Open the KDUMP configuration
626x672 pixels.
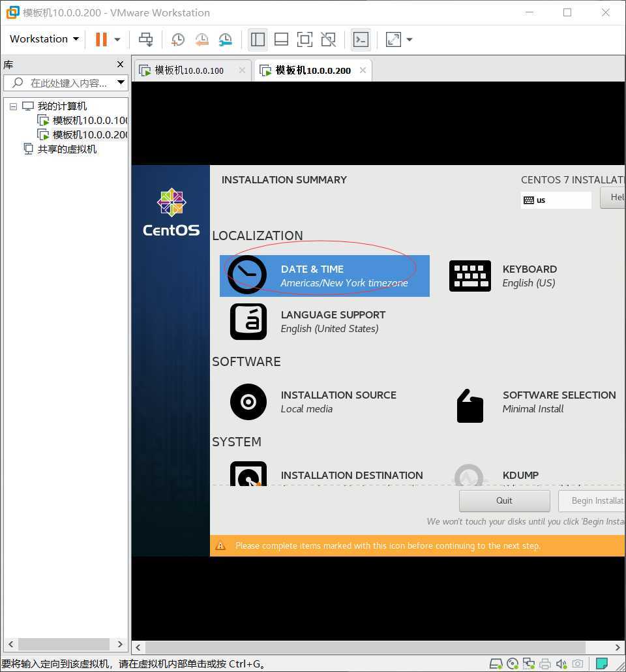coord(497,475)
